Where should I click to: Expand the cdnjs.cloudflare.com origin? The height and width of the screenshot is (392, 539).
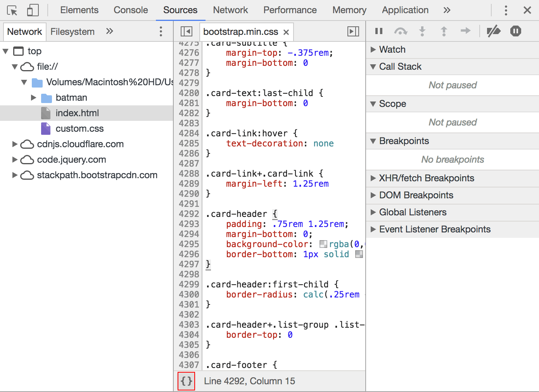point(15,144)
